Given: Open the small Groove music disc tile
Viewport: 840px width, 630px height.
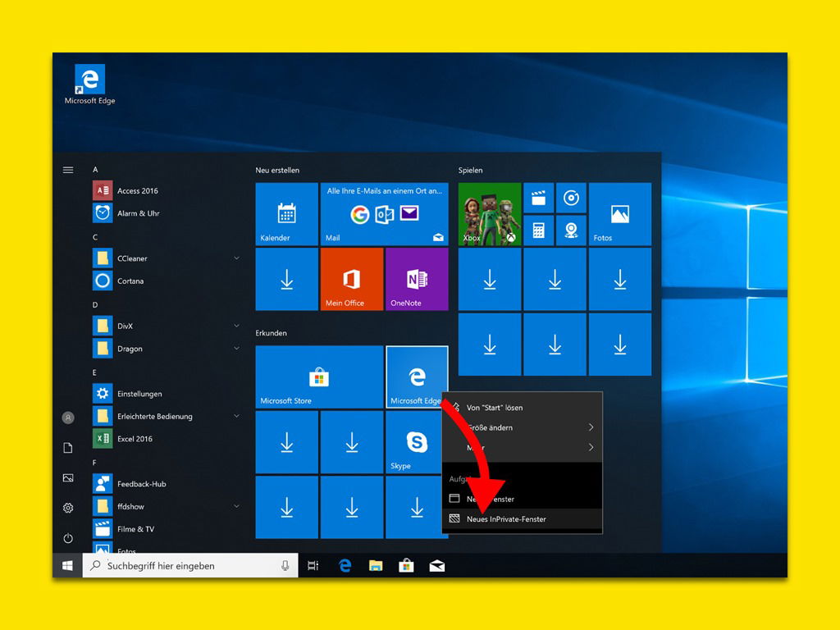Looking at the screenshot, I should [x=571, y=198].
